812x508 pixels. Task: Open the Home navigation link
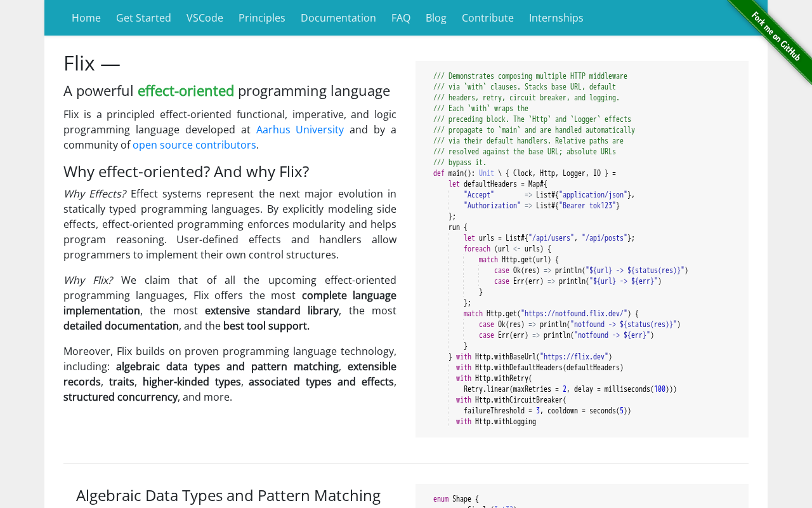pos(86,18)
